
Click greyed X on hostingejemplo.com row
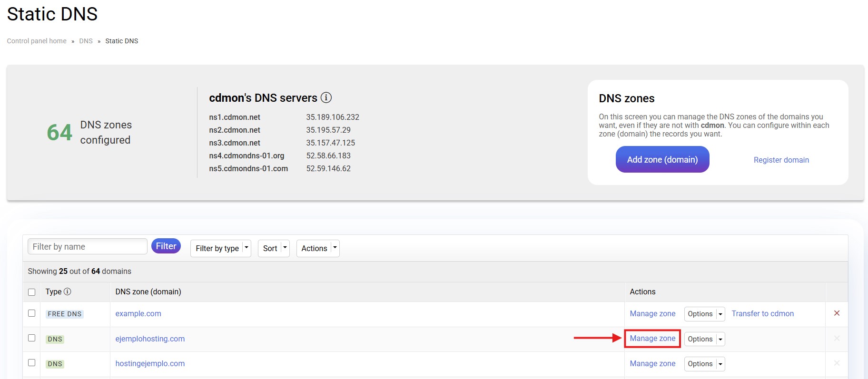[x=837, y=363]
